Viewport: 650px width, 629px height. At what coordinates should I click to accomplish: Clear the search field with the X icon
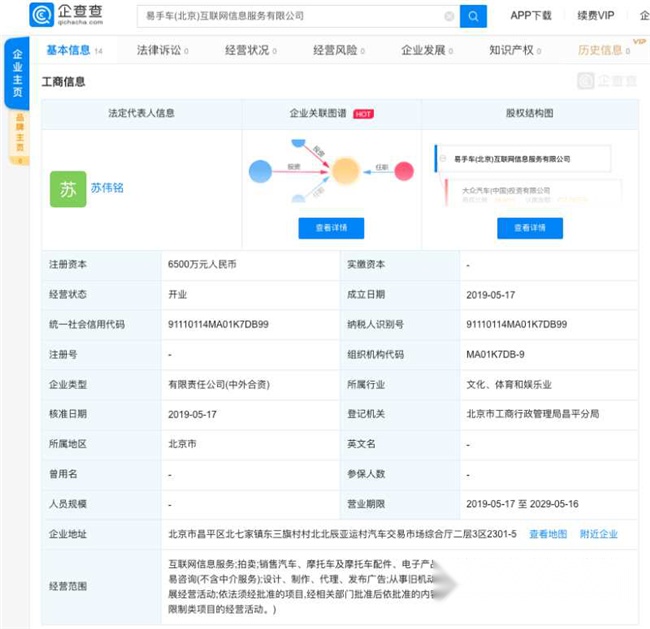point(449,16)
